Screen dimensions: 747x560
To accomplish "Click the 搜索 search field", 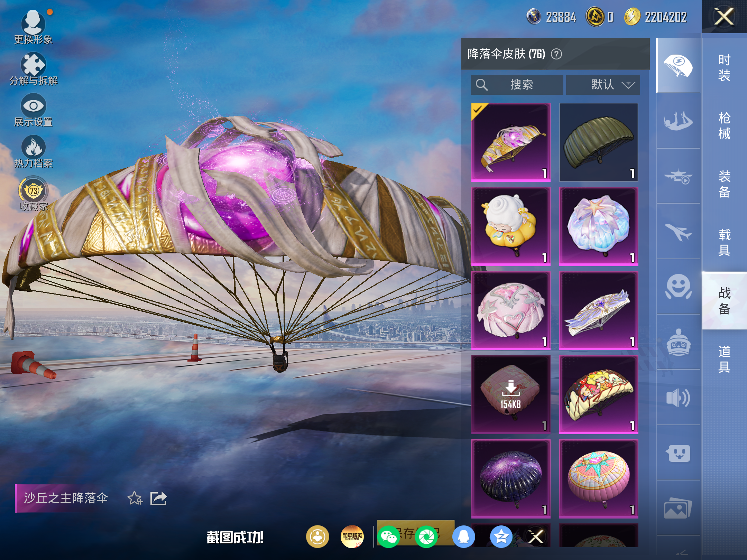I will coord(517,85).
